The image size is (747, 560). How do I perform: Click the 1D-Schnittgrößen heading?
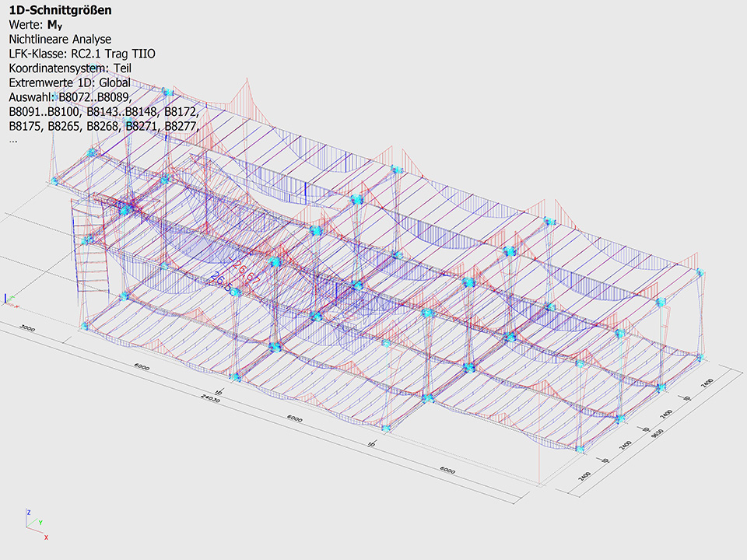point(59,12)
